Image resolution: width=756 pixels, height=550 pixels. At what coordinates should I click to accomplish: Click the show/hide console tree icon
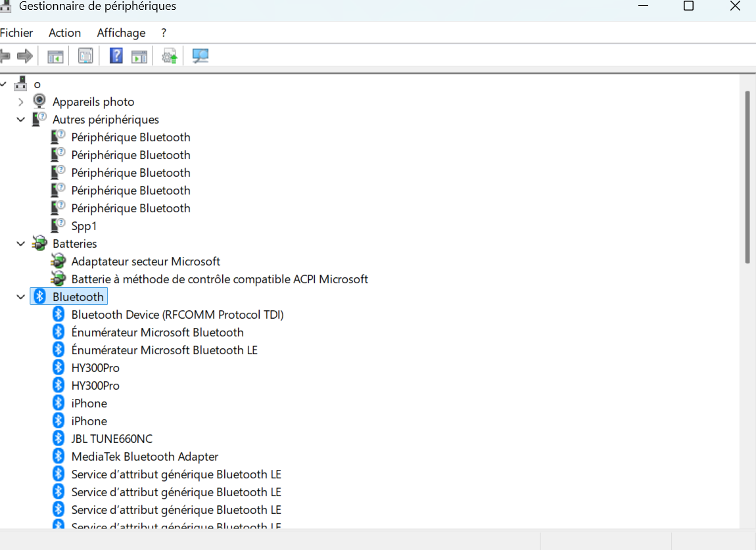[x=55, y=57]
